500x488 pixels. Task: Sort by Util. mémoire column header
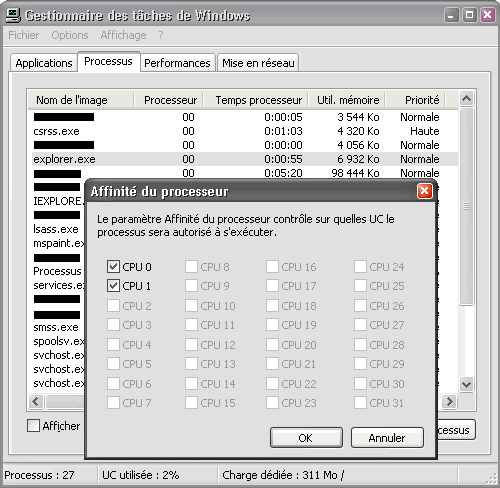tap(347, 100)
